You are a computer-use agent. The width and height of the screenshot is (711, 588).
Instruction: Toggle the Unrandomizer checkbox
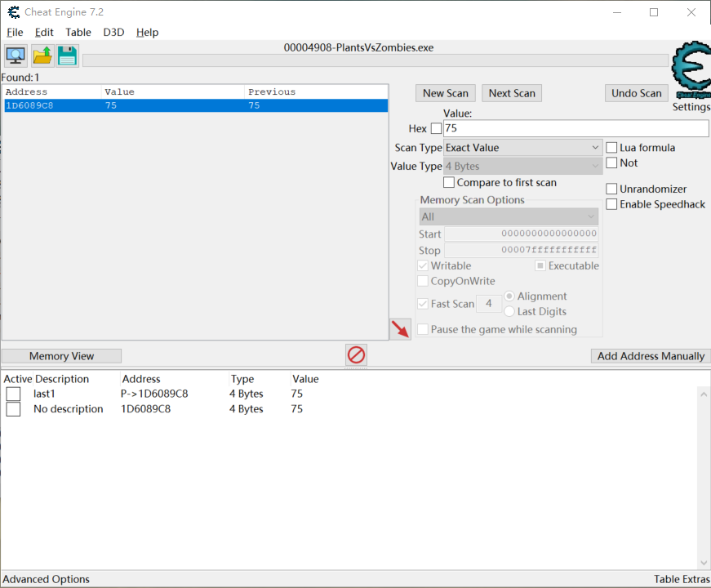click(611, 189)
